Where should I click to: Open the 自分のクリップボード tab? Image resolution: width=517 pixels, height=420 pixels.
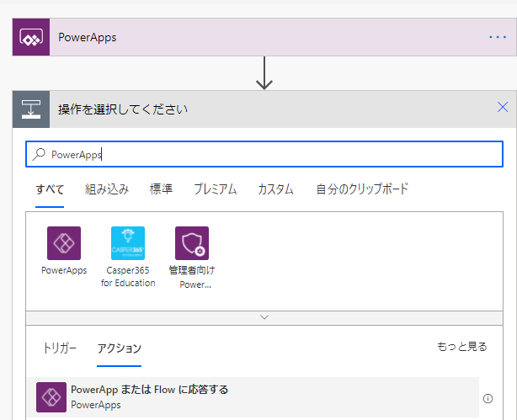click(362, 189)
